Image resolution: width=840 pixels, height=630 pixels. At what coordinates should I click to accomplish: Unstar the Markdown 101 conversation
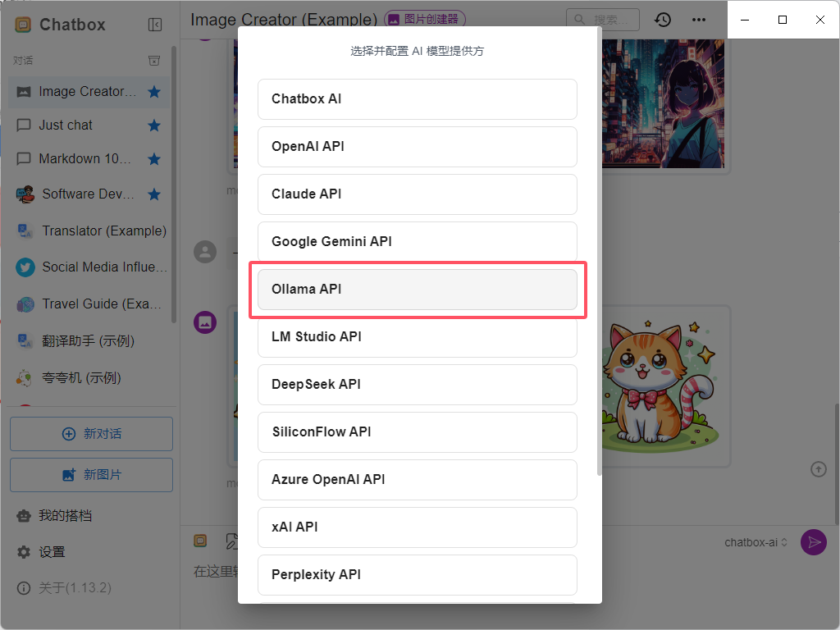pos(154,159)
